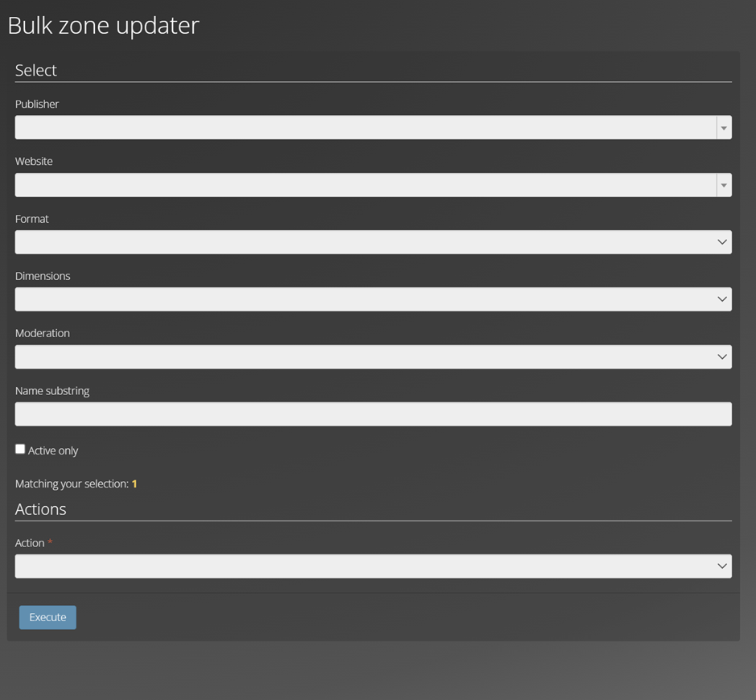Open the Action dropdown
The width and height of the screenshot is (756, 700).
point(373,566)
